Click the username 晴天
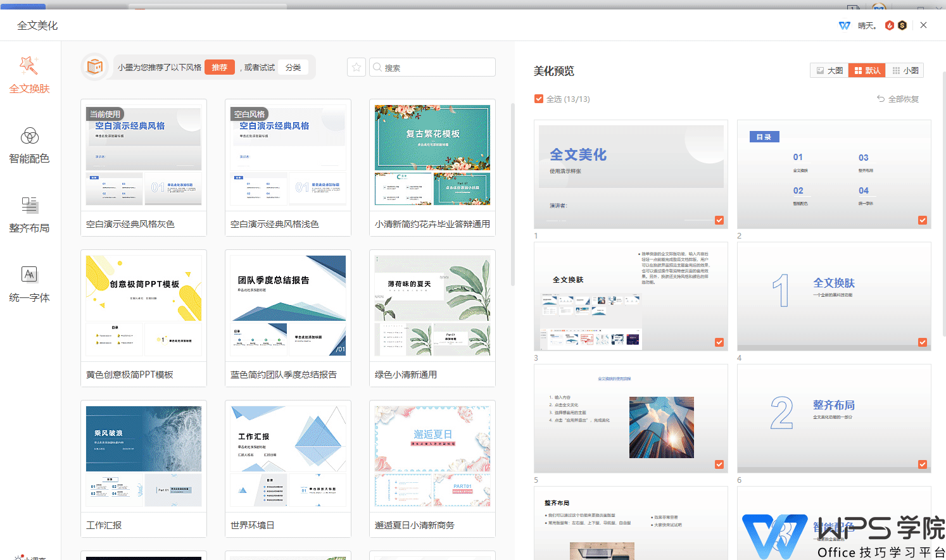The width and height of the screenshot is (946, 560). (x=867, y=26)
